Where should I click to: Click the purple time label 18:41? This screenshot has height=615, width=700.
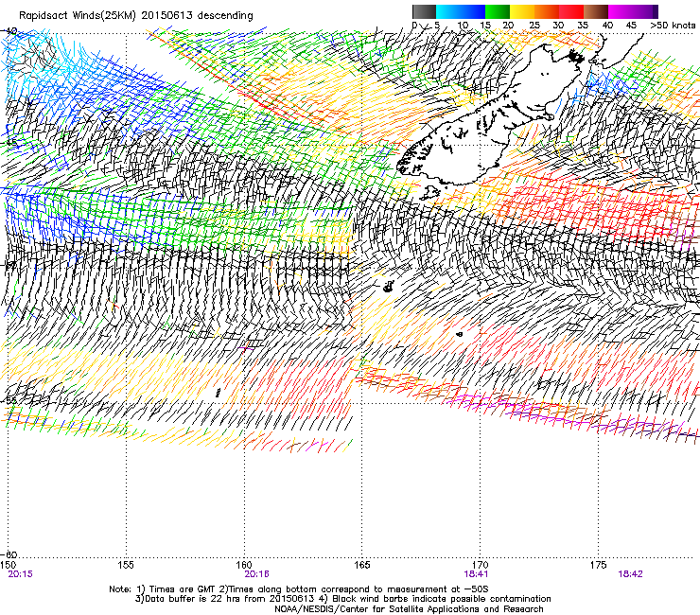click(x=476, y=574)
